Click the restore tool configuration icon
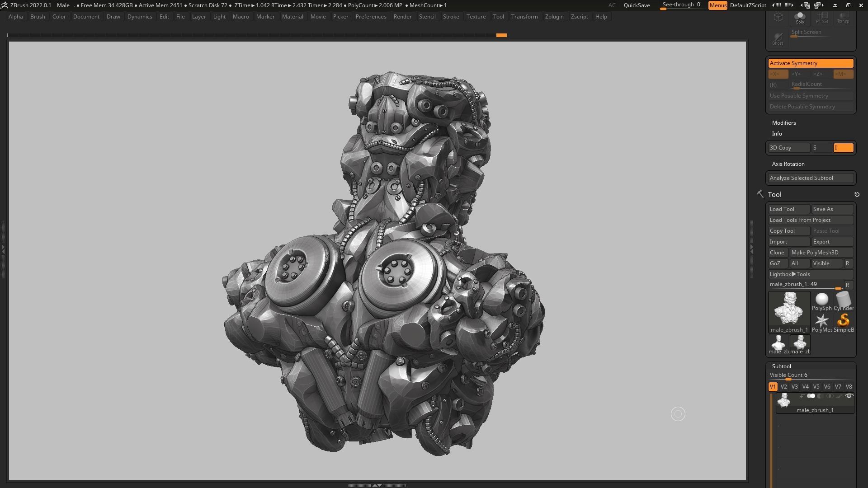This screenshot has height=488, width=868. click(x=857, y=195)
